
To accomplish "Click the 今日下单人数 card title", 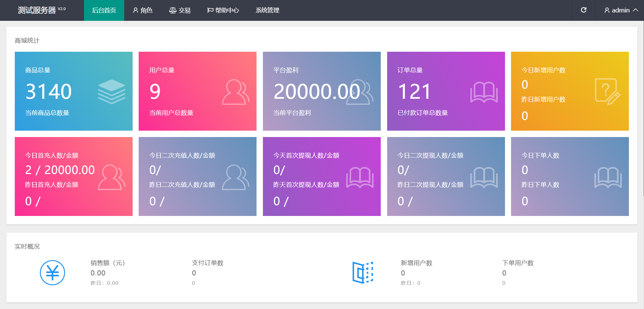I will [541, 156].
